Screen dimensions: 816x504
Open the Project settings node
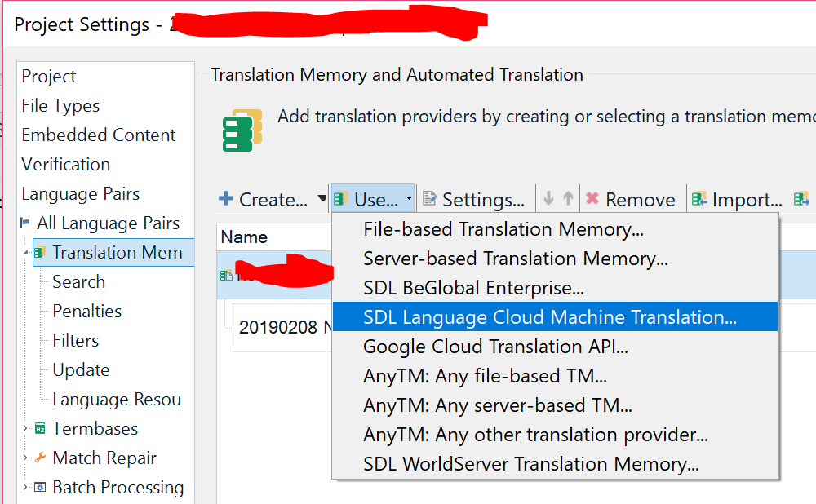[49, 77]
